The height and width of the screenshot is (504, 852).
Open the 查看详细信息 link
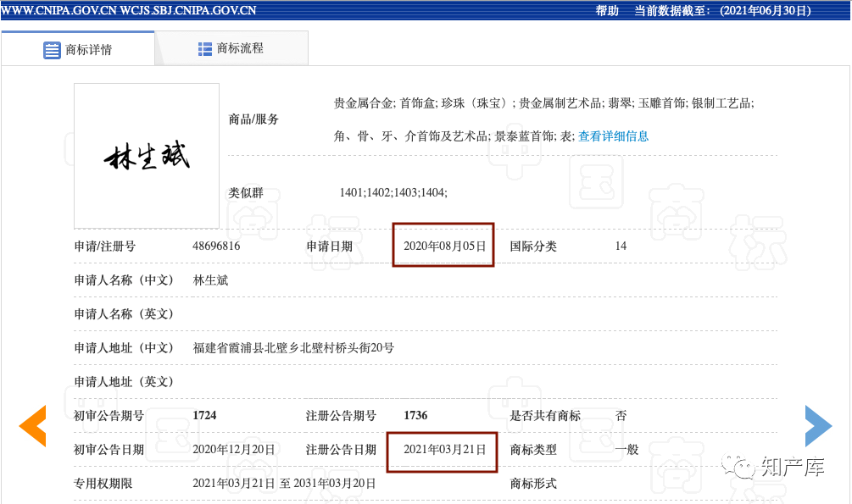click(x=613, y=136)
